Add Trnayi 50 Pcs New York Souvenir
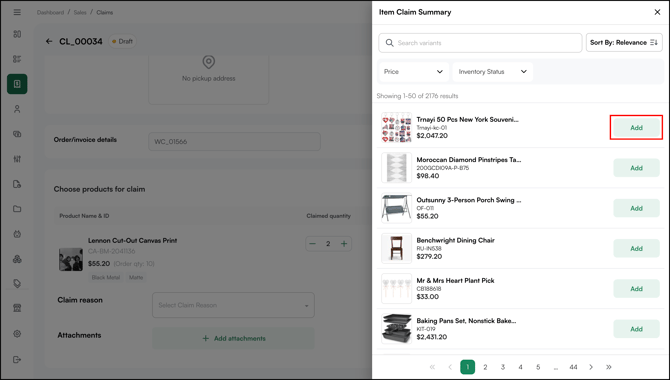 [636, 128]
